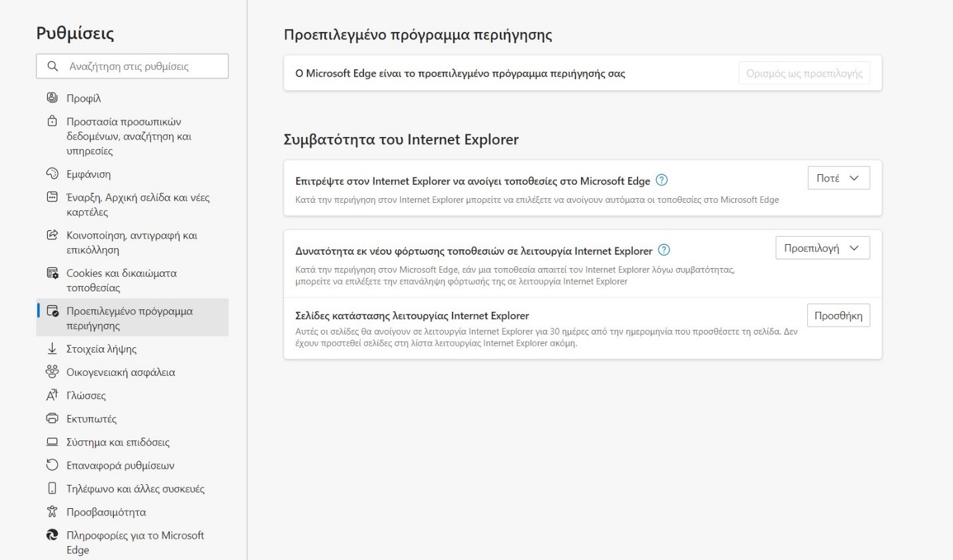This screenshot has width=953, height=560.
Task: Click the privacy lock icon in sidebar
Action: click(x=52, y=121)
